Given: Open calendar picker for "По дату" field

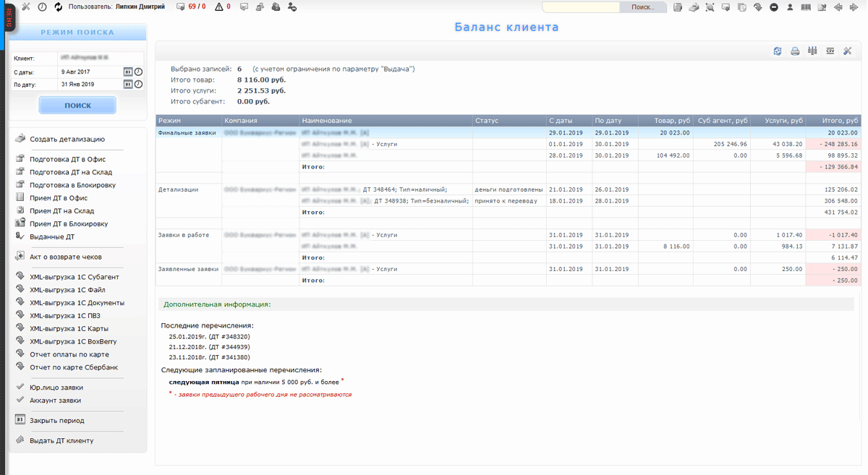Looking at the screenshot, I should tap(127, 85).
